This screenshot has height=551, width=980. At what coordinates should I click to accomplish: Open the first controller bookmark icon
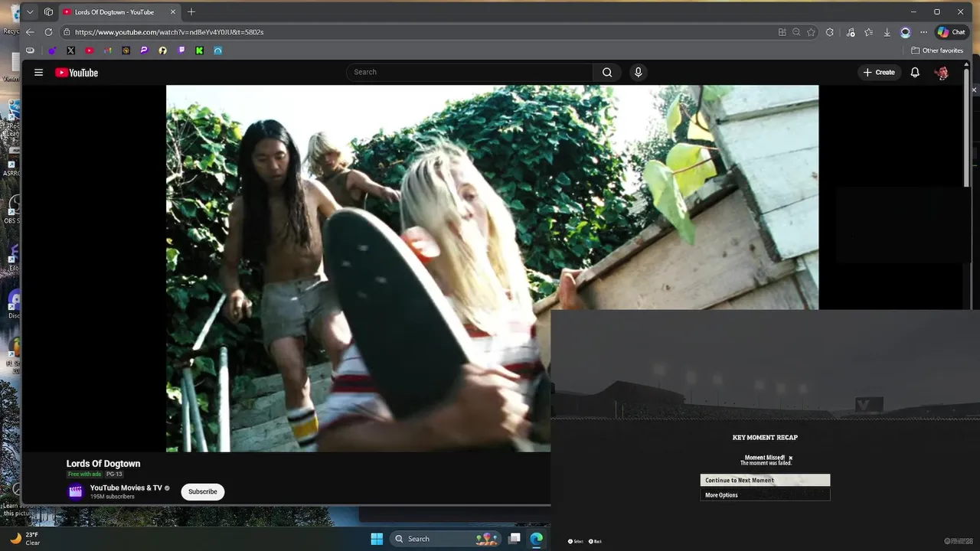(x=30, y=51)
